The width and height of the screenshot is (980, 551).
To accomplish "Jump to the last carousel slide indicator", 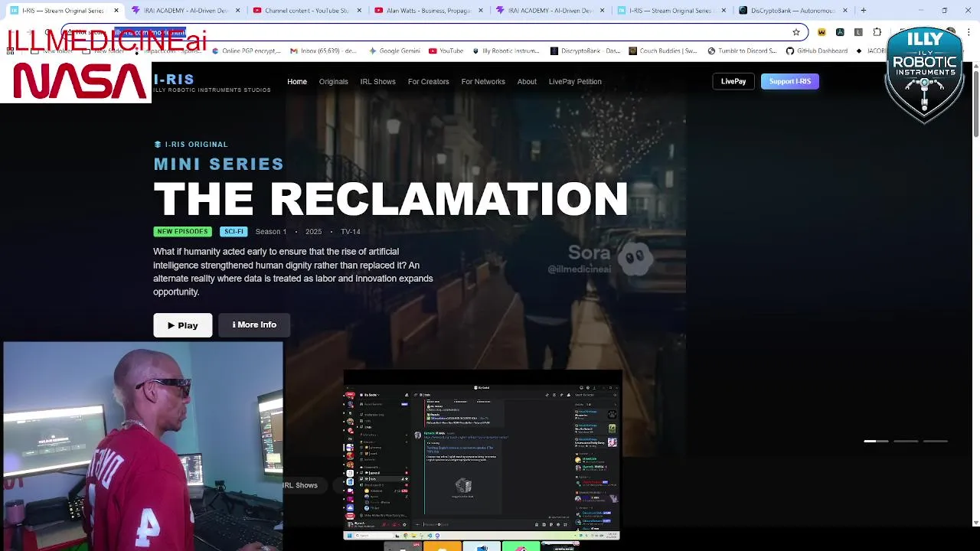I will [936, 441].
